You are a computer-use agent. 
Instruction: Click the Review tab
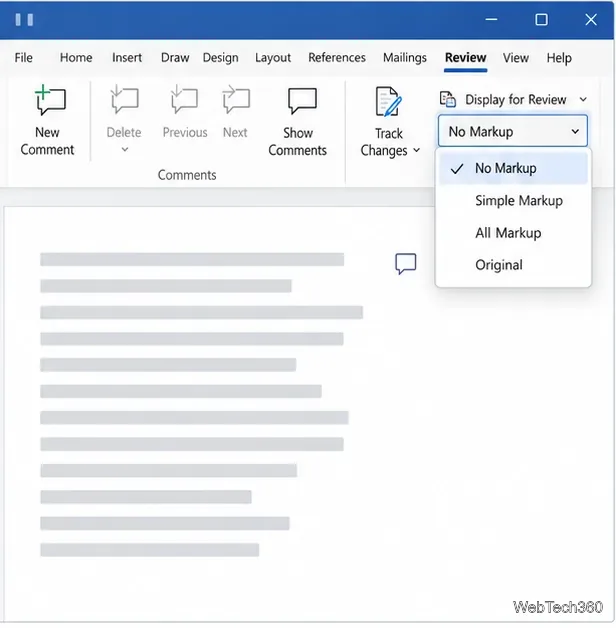coord(465,58)
